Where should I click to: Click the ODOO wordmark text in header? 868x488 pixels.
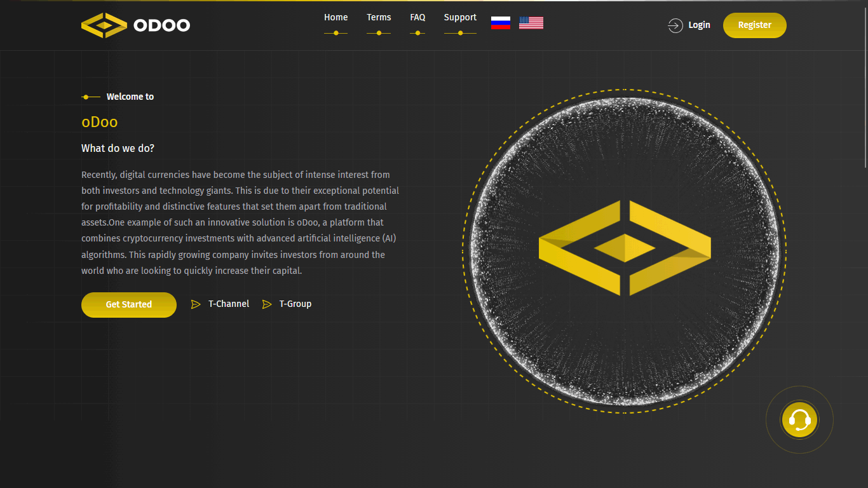(x=161, y=25)
